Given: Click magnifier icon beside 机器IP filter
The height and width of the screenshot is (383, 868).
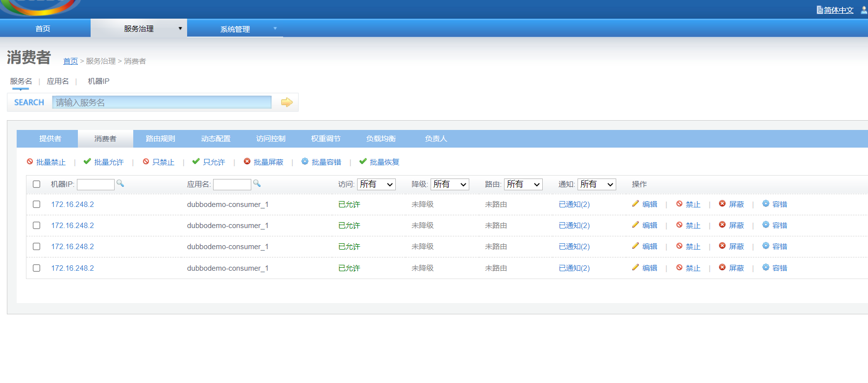Looking at the screenshot, I should 120,183.
